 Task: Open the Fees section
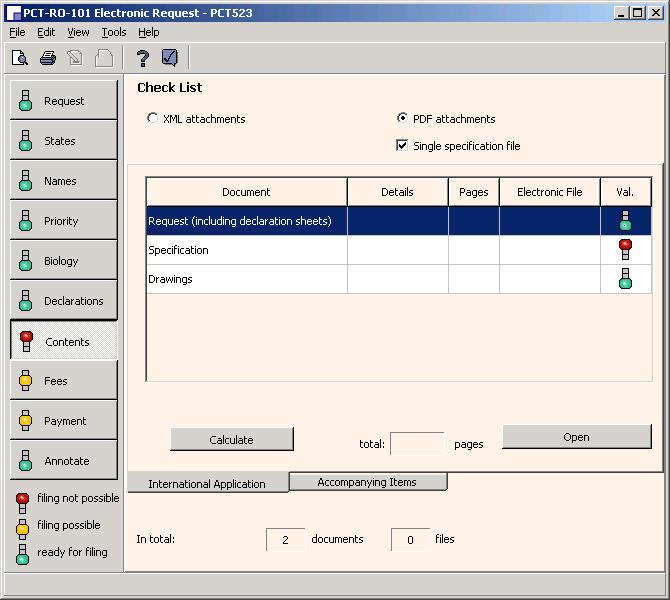click(x=64, y=381)
